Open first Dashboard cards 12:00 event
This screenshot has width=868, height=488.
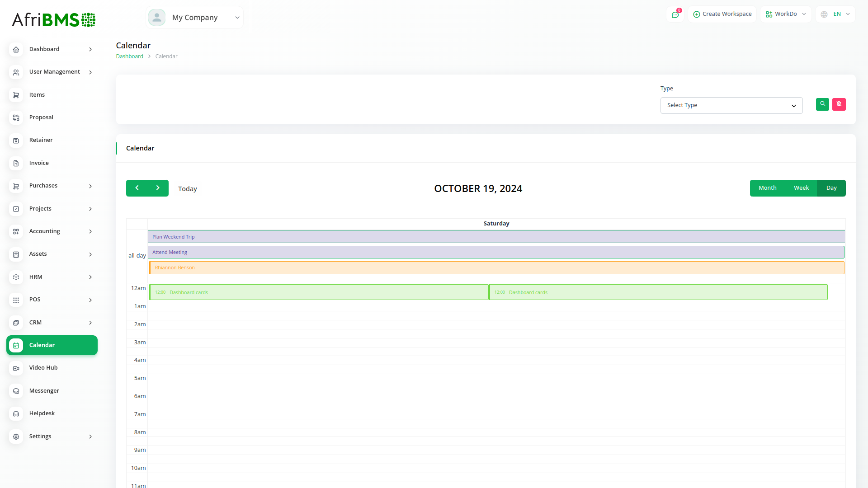(x=318, y=292)
